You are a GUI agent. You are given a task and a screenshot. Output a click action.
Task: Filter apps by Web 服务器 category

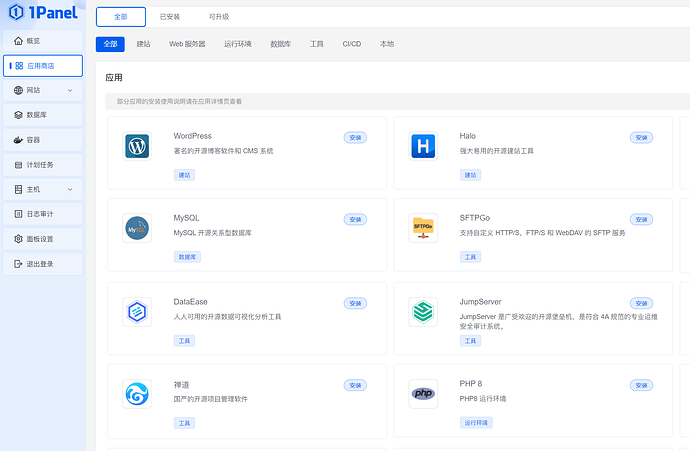pos(187,44)
